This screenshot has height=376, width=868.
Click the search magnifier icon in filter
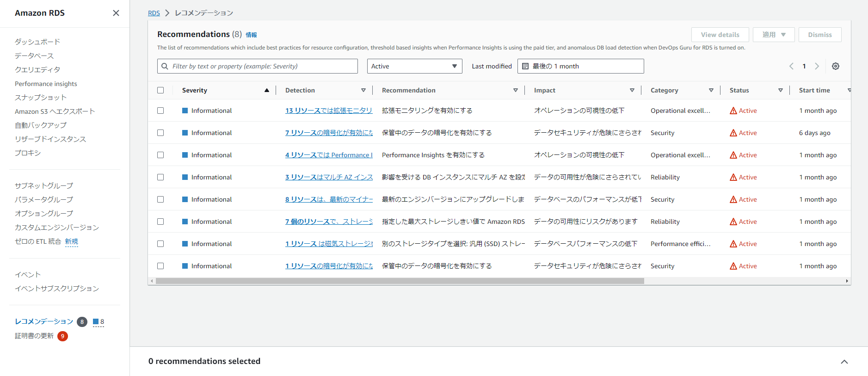(x=165, y=66)
